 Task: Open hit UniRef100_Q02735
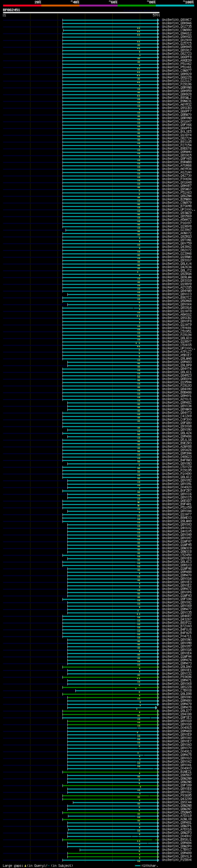point(177,26)
